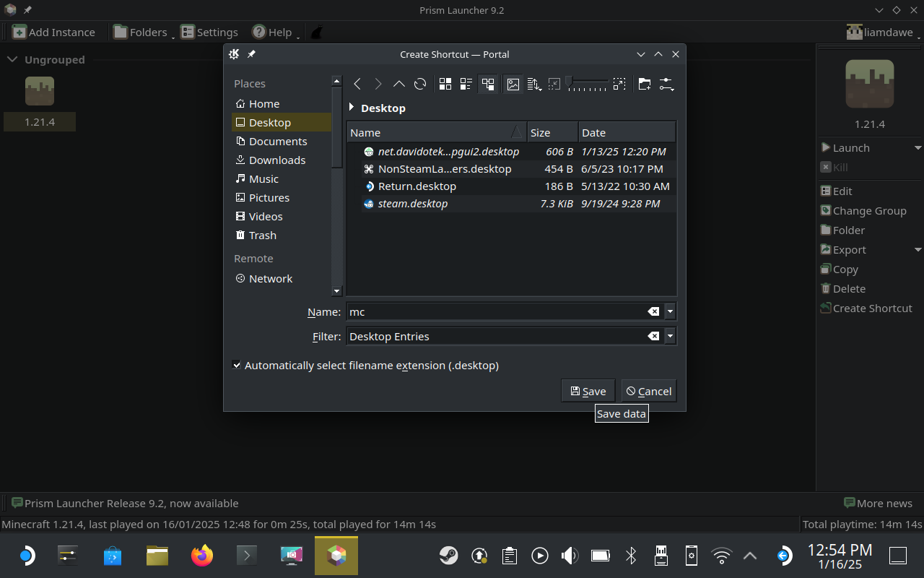Image resolution: width=924 pixels, height=578 pixels.
Task: Open the sorting options icon
Action: [x=534, y=85]
